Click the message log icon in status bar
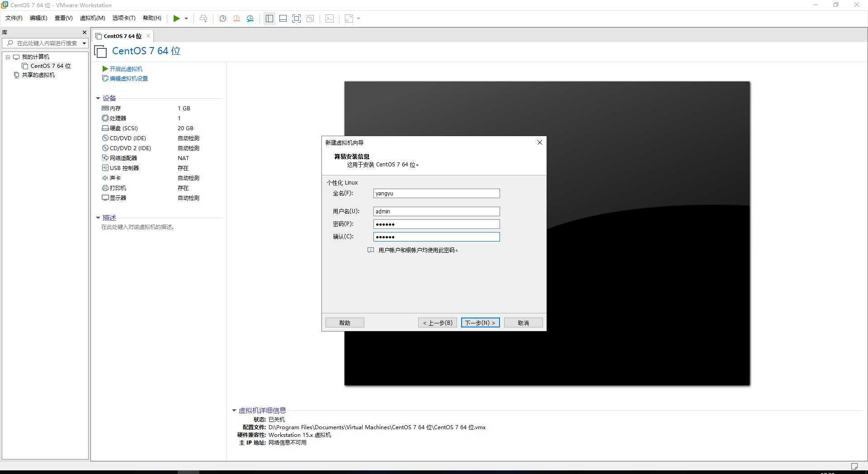Screen dimensions: 868x474 pyautogui.click(x=854, y=466)
